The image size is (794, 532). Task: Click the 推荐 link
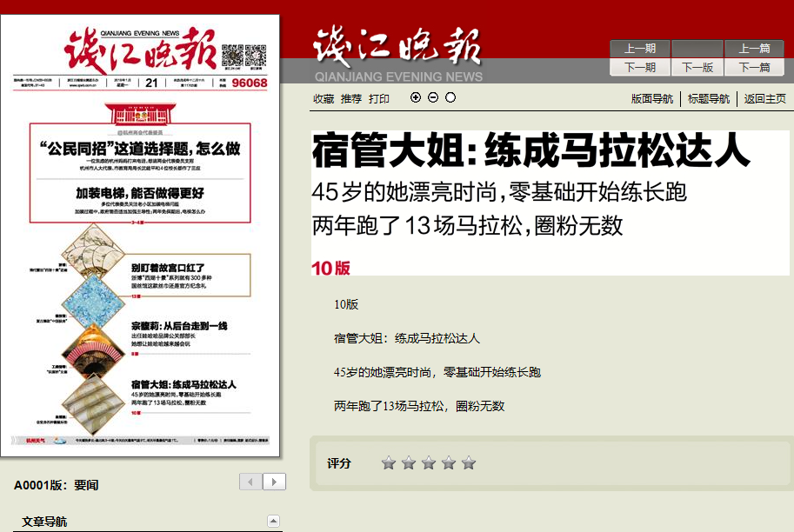351,99
